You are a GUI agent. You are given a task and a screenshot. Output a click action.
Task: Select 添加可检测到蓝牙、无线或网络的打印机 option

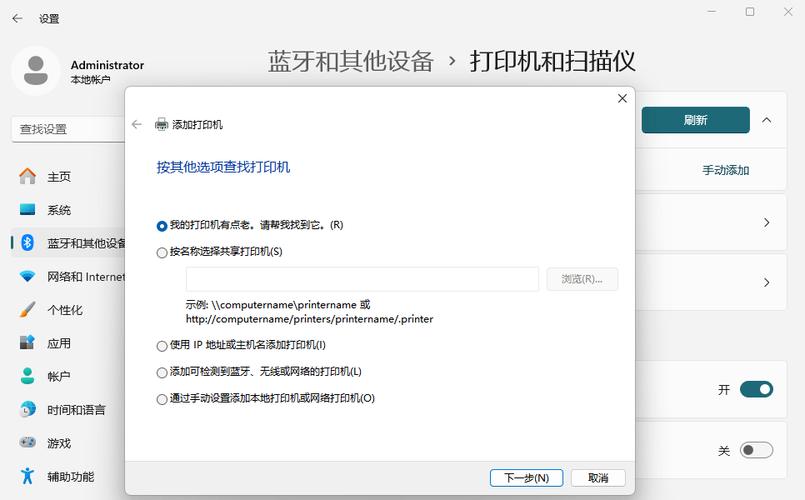coord(162,373)
